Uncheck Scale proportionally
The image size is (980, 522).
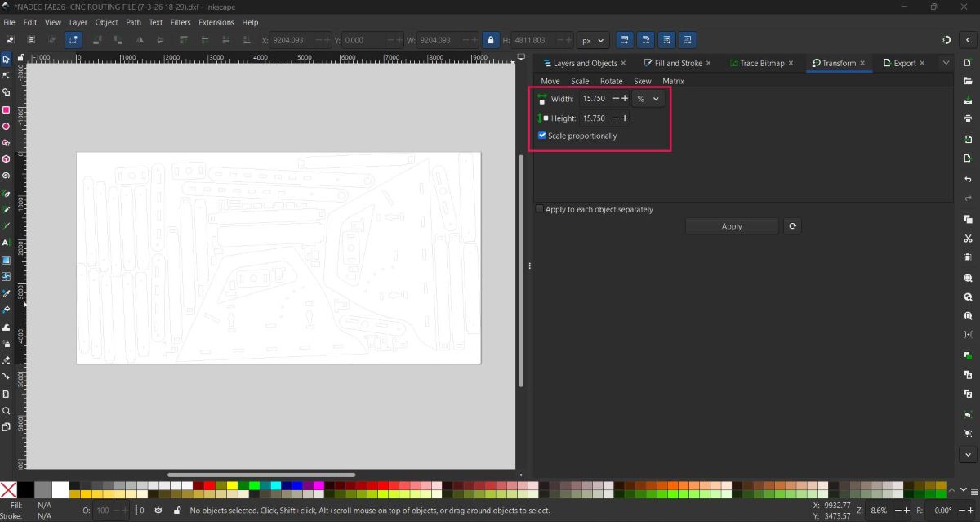coord(541,135)
